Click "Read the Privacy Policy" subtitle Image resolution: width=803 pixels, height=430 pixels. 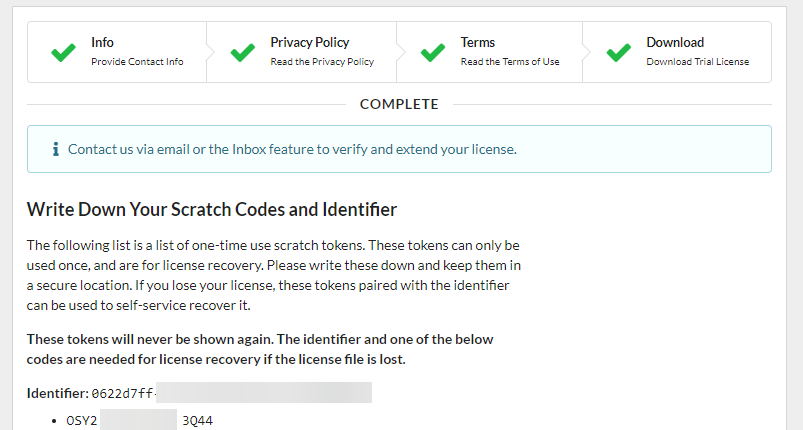[x=321, y=62]
